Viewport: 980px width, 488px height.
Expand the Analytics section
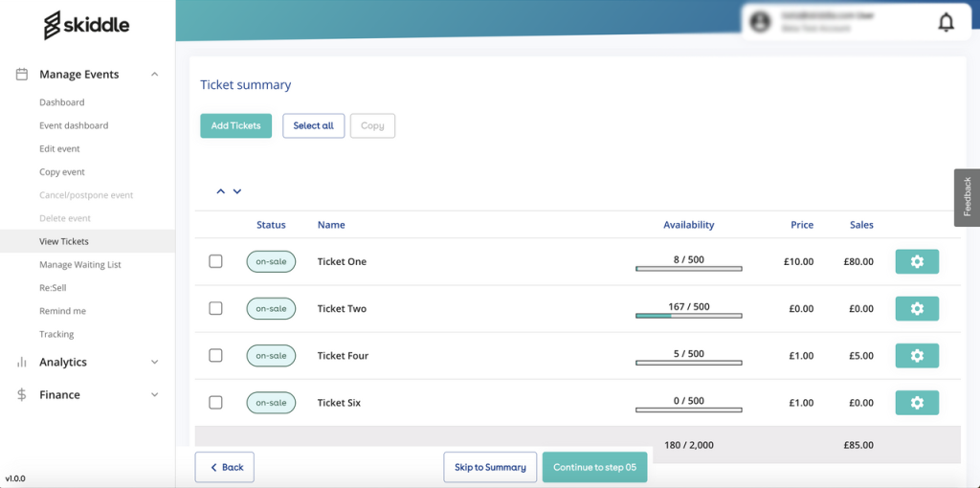pos(154,363)
